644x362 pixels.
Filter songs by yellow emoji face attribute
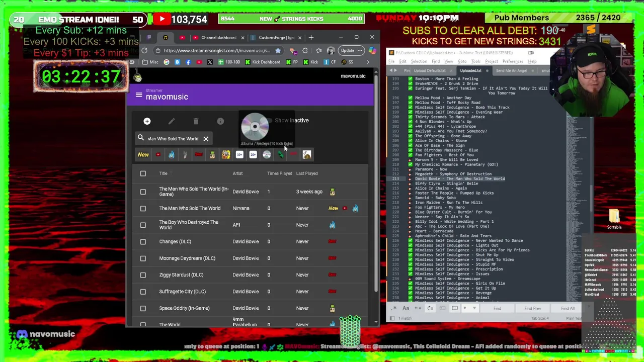(226, 155)
